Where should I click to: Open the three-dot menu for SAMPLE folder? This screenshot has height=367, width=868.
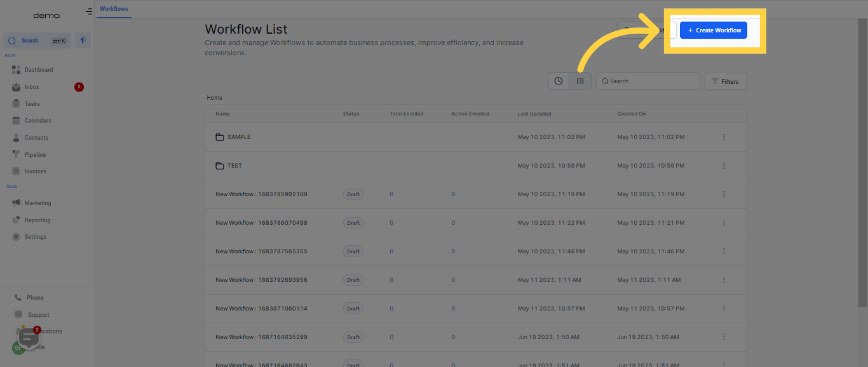[724, 137]
